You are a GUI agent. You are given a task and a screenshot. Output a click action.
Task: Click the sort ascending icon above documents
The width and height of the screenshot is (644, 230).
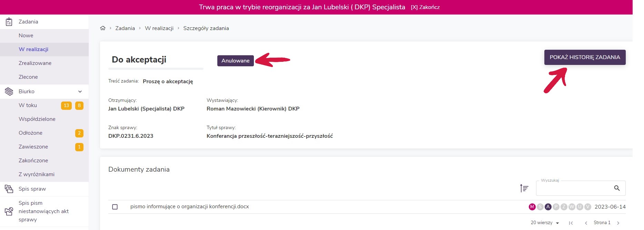[524, 188]
